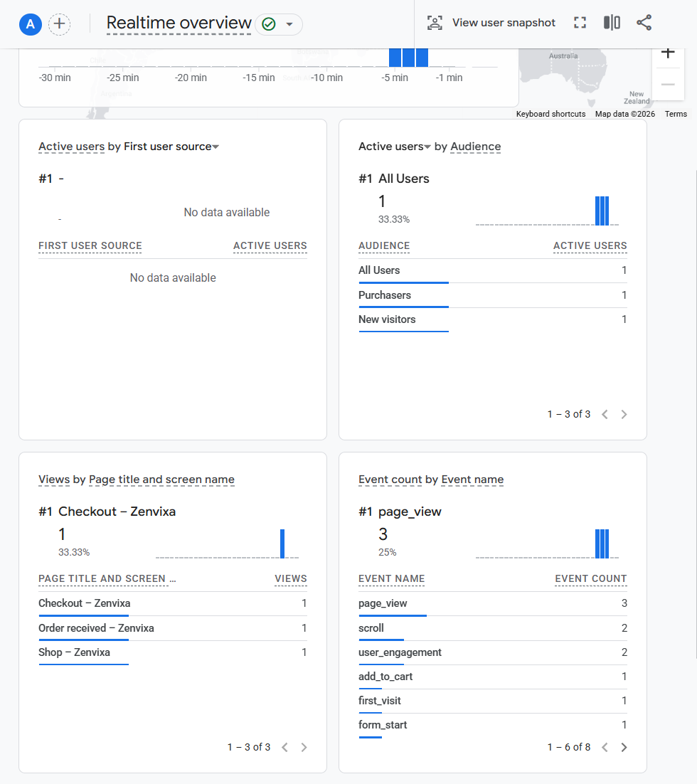
Task: Go to previous page in Event count card
Action: 605,747
